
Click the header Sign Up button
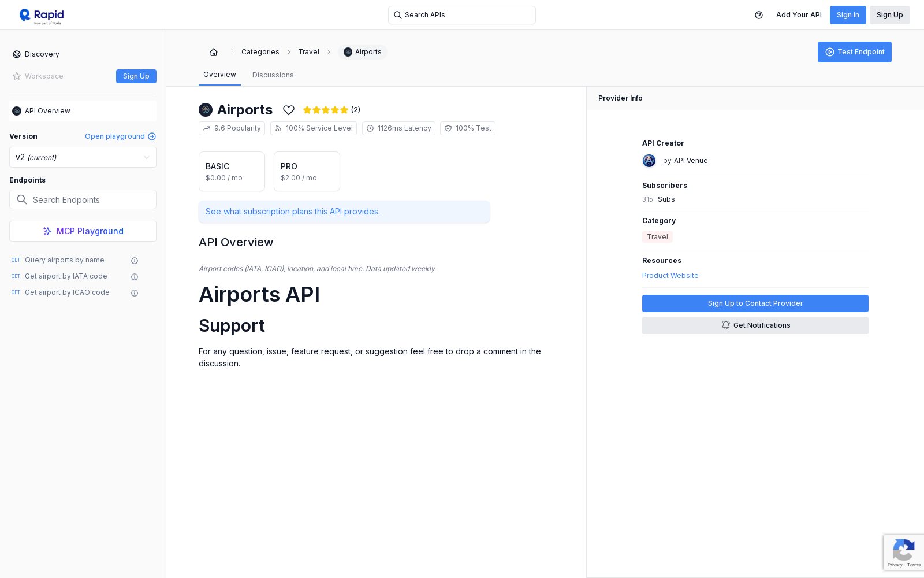pyautogui.click(x=890, y=15)
